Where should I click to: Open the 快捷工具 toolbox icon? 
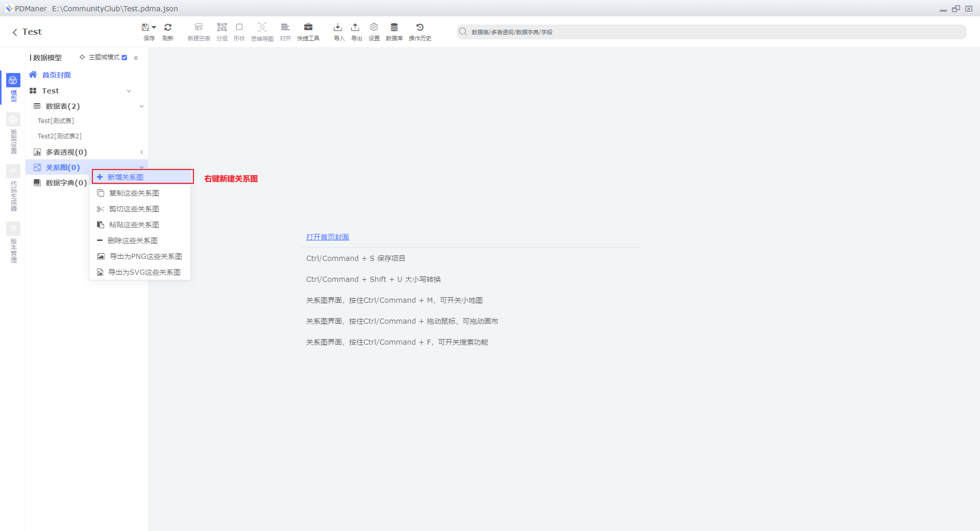[x=308, y=27]
